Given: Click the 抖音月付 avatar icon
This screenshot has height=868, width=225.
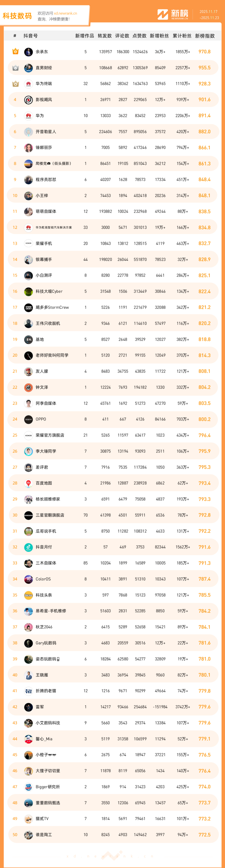Looking at the screenshot, I should 28,547.
